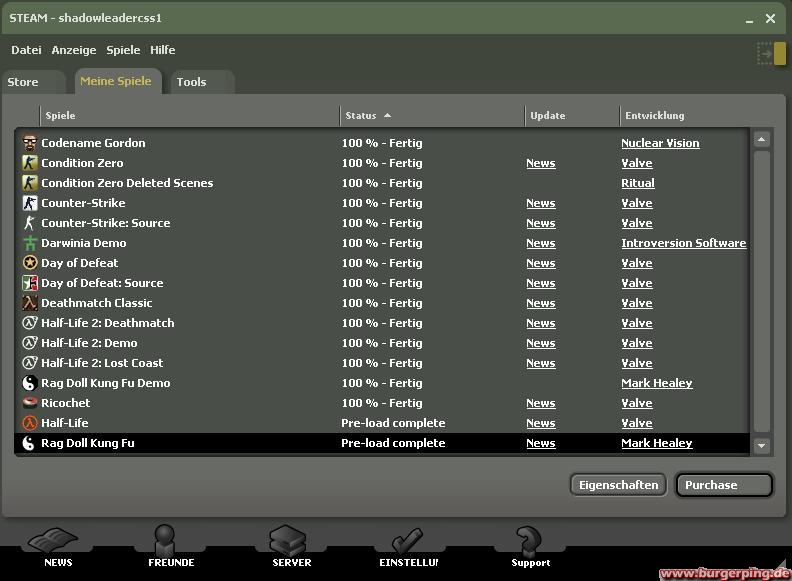Select the Ricochet game row
Screen dimensions: 792x581
point(382,403)
